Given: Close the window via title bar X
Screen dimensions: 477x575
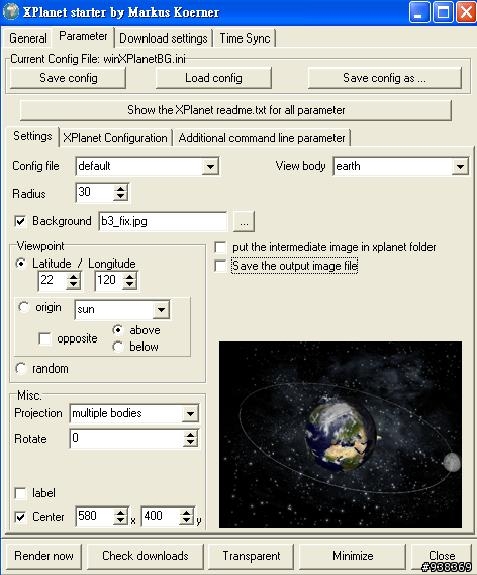Looking at the screenshot, I should [466, 12].
